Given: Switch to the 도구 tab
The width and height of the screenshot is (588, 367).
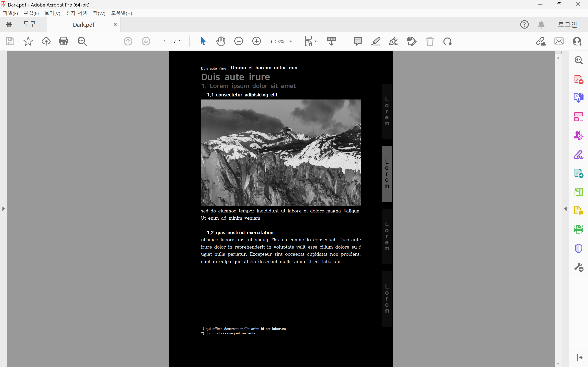Looking at the screenshot, I should coord(29,24).
